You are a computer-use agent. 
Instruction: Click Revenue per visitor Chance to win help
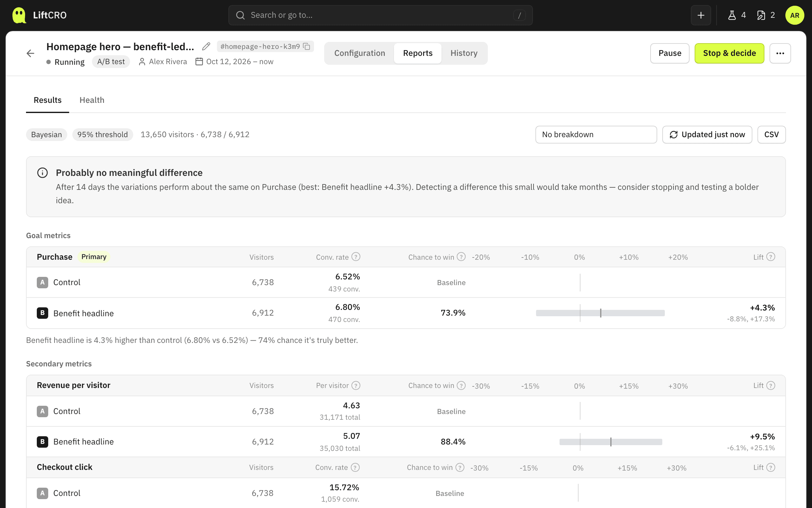click(462, 385)
